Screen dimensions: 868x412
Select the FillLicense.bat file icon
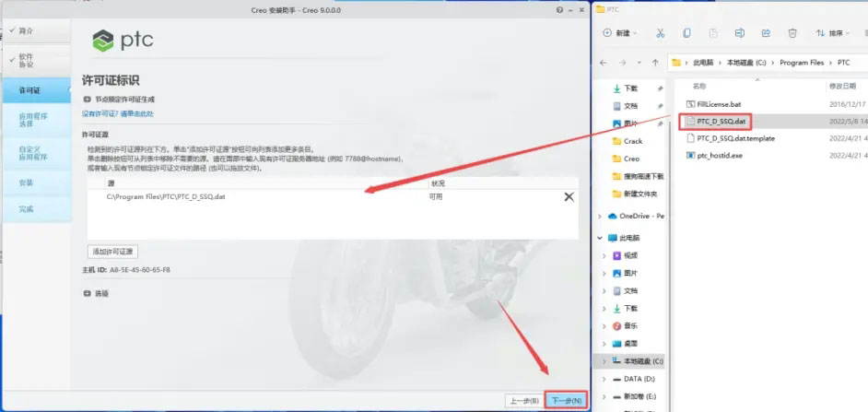(x=690, y=104)
